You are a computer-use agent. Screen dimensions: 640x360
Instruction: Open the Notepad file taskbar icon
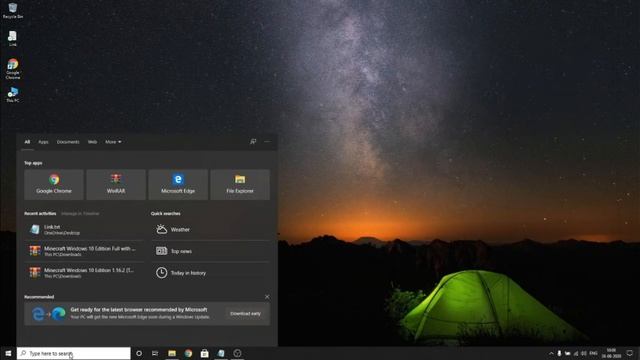tap(221, 353)
